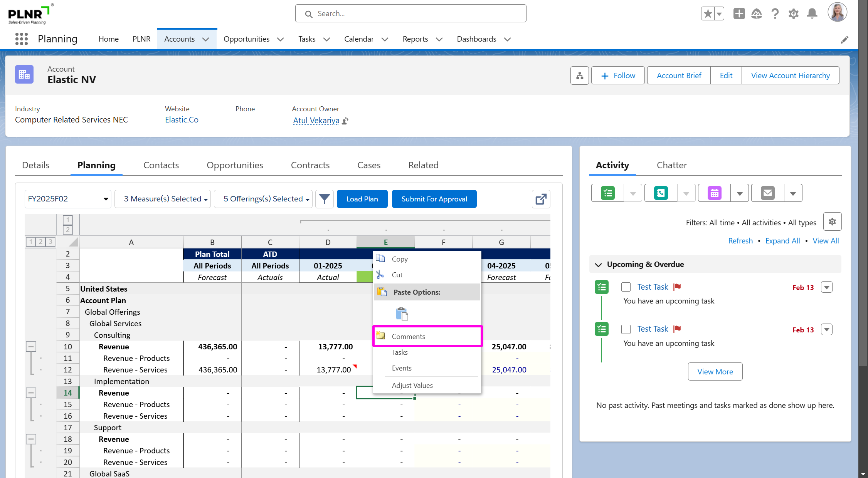868x478 pixels.
Task: Click the new task icon in Activity
Action: 608,193
